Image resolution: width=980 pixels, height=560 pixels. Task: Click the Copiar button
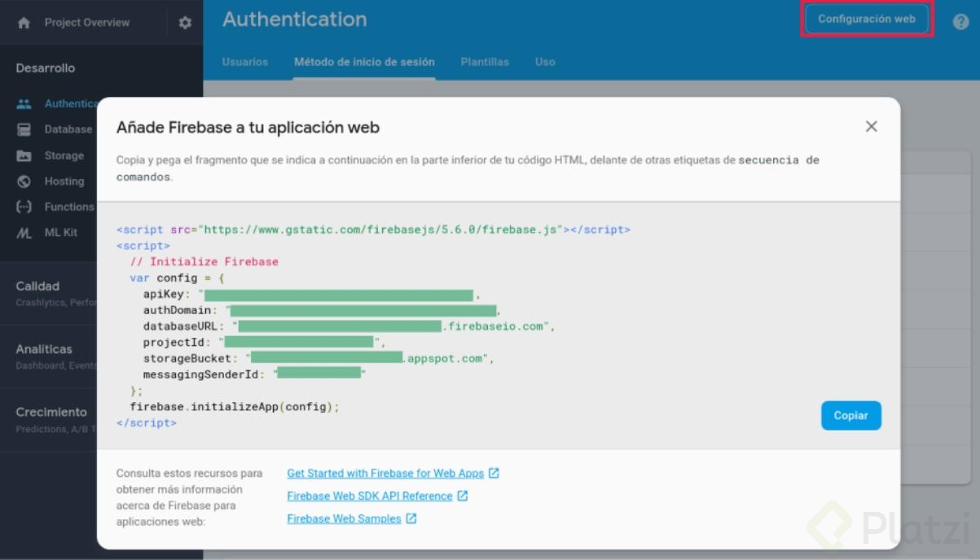pyautogui.click(x=850, y=415)
